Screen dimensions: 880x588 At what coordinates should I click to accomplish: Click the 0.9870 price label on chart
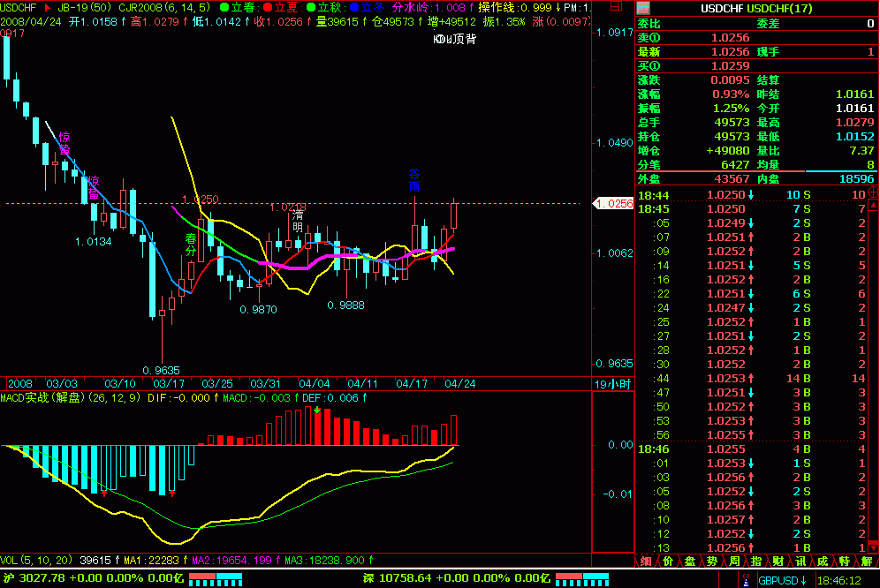pyautogui.click(x=258, y=310)
